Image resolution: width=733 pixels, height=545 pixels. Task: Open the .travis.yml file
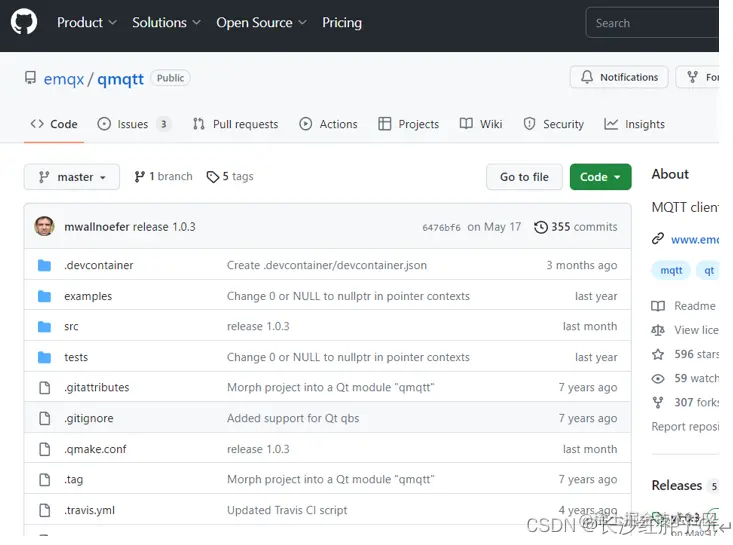[89, 510]
